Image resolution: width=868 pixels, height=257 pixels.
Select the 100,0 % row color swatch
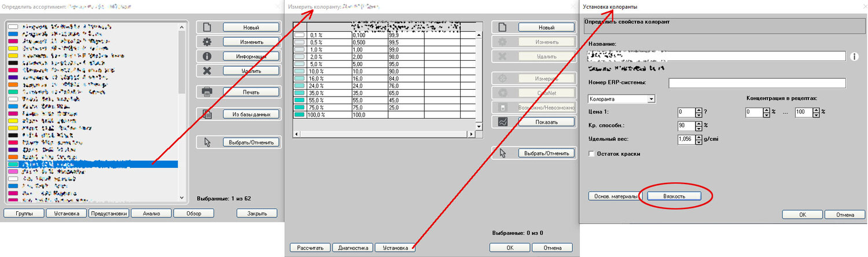pyautogui.click(x=299, y=115)
